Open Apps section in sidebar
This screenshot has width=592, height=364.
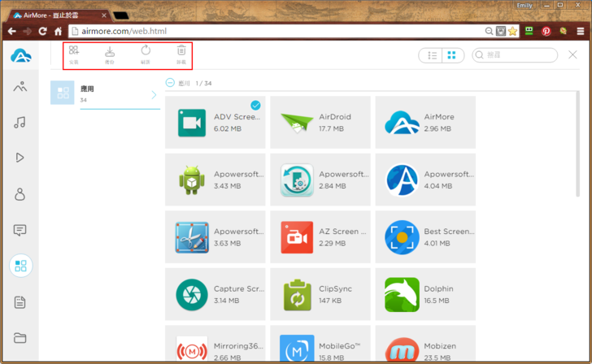pyautogui.click(x=21, y=266)
